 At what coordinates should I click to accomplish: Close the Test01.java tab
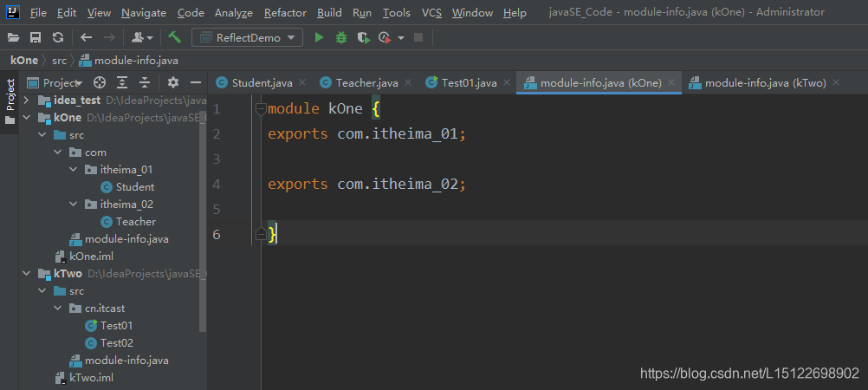pos(507,82)
